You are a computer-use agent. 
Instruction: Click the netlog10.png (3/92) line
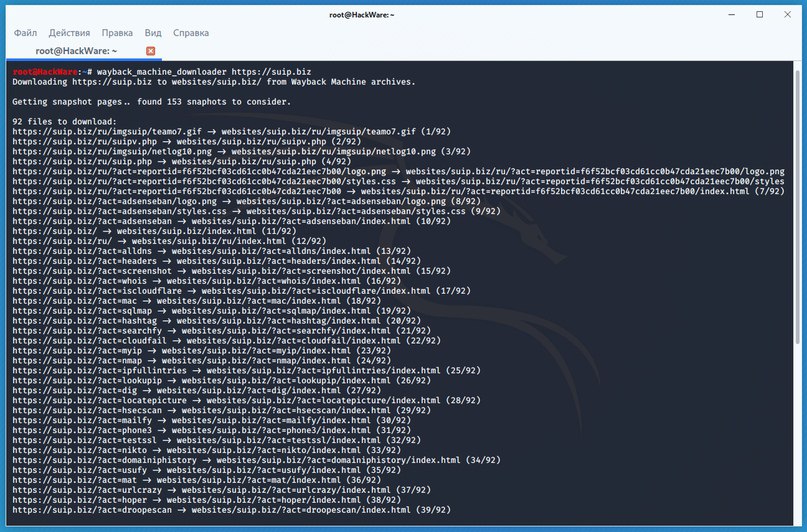tap(241, 152)
